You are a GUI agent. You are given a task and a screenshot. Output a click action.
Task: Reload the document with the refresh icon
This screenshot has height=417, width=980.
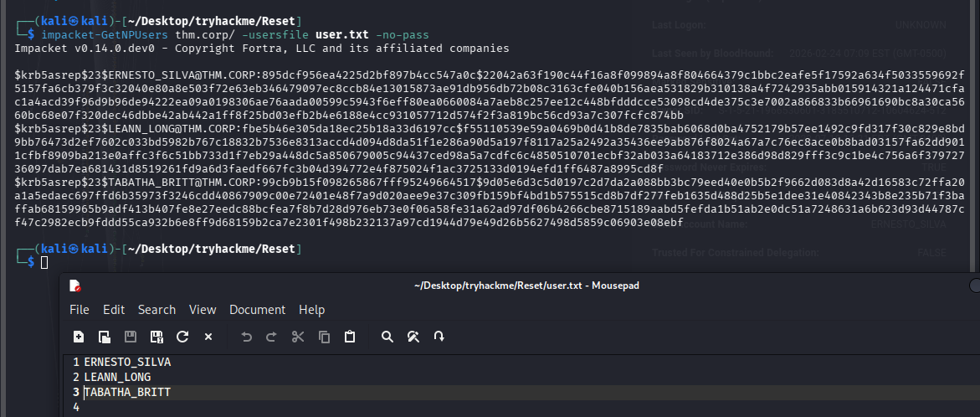click(182, 337)
